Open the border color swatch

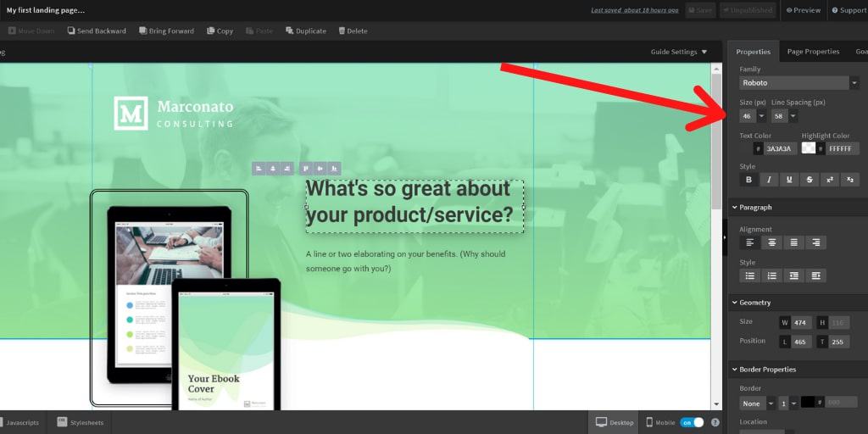pos(807,403)
